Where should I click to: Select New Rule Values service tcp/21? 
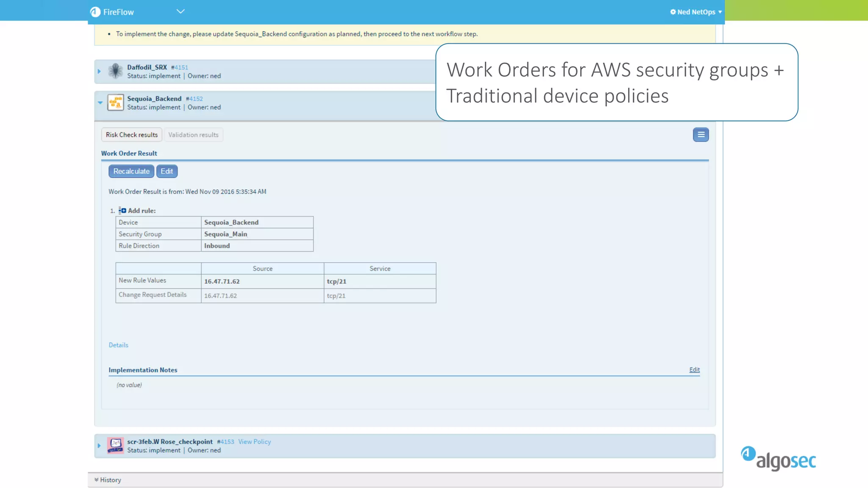tap(380, 281)
